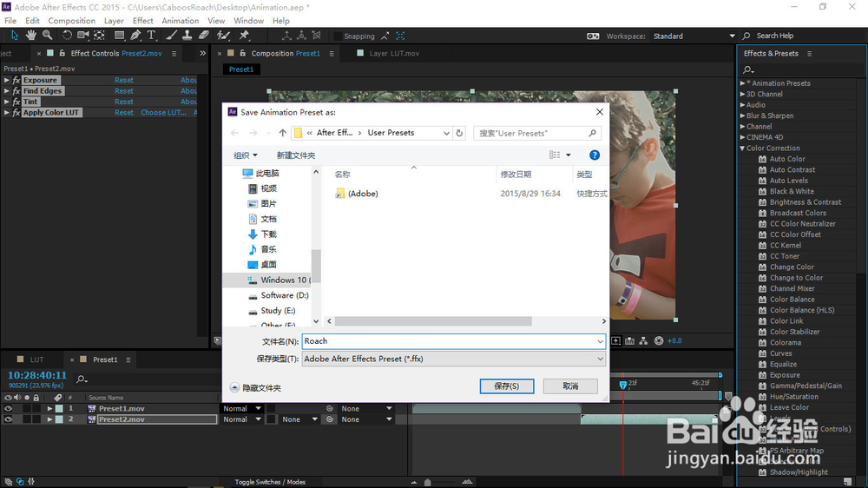Collapse the Color Correction category
The width and height of the screenshot is (868, 488).
(742, 148)
